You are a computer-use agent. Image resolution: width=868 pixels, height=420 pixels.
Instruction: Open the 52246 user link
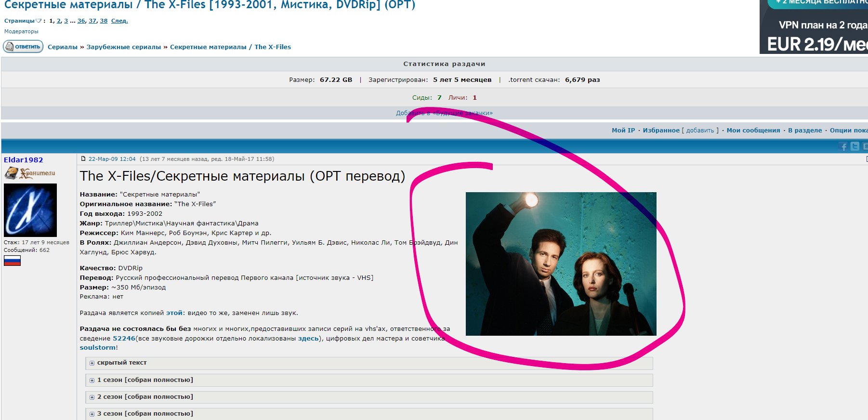124,339
